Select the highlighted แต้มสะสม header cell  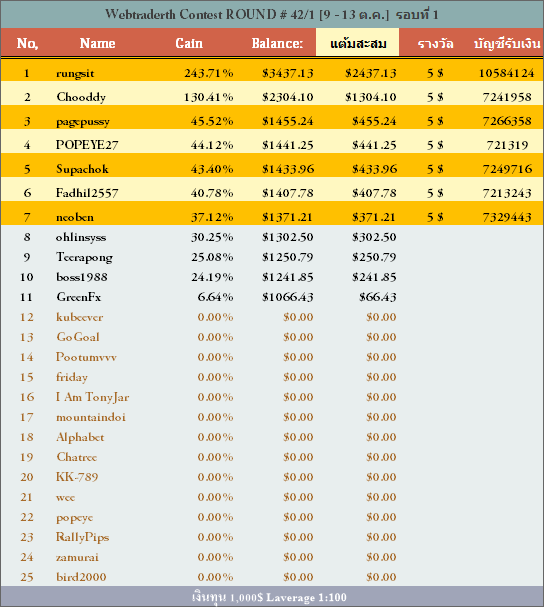point(357,42)
